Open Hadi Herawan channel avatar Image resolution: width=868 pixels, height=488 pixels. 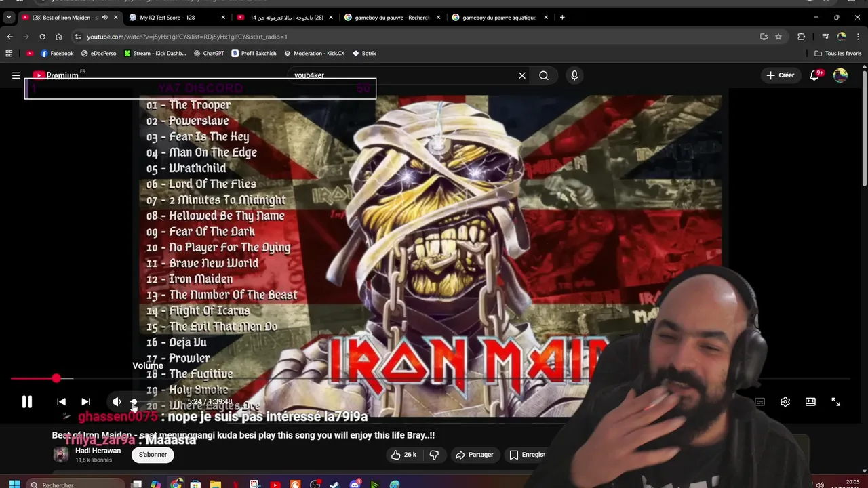[61, 455]
